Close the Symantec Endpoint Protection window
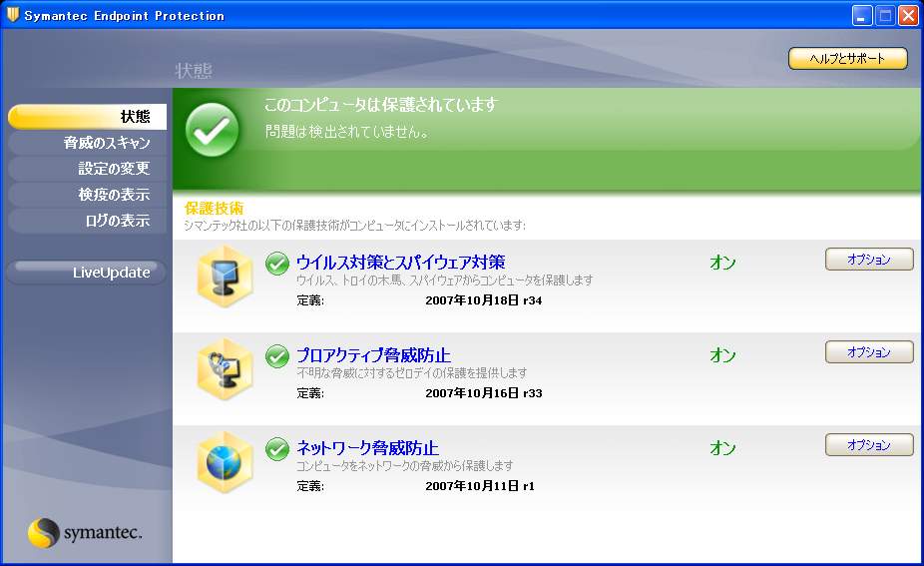924x566 pixels. tap(907, 16)
